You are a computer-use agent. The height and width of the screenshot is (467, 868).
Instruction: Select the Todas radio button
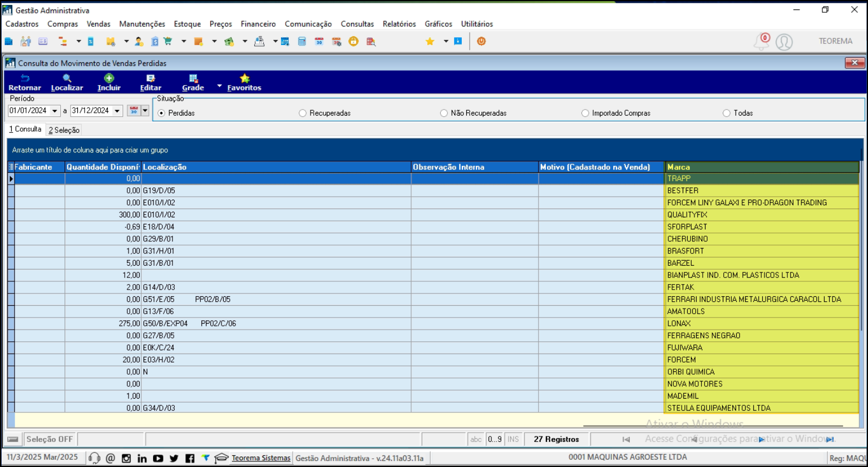click(726, 113)
